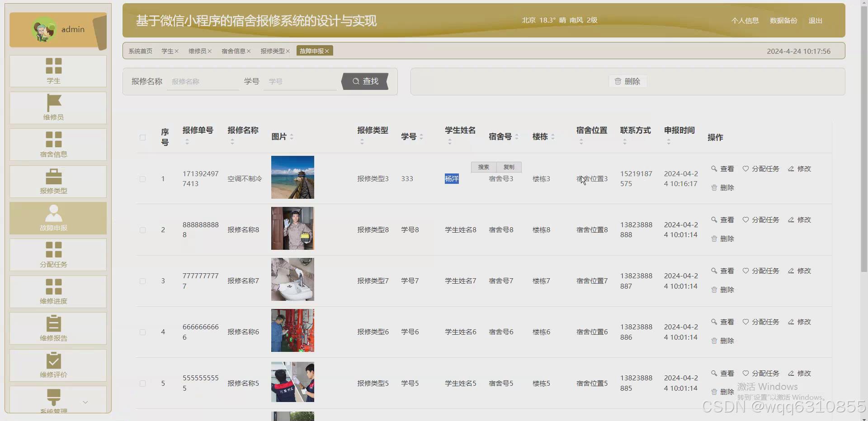Sort by 申报时间 column
The height and width of the screenshot is (421, 868).
[x=668, y=142]
